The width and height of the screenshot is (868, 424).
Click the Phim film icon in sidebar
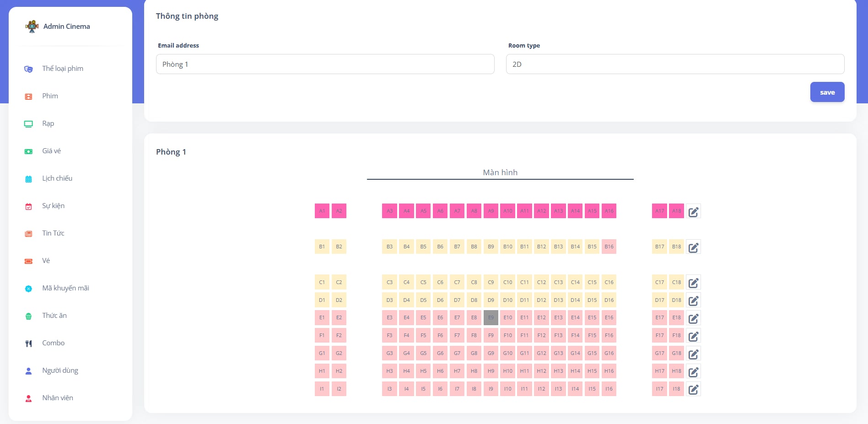click(28, 97)
